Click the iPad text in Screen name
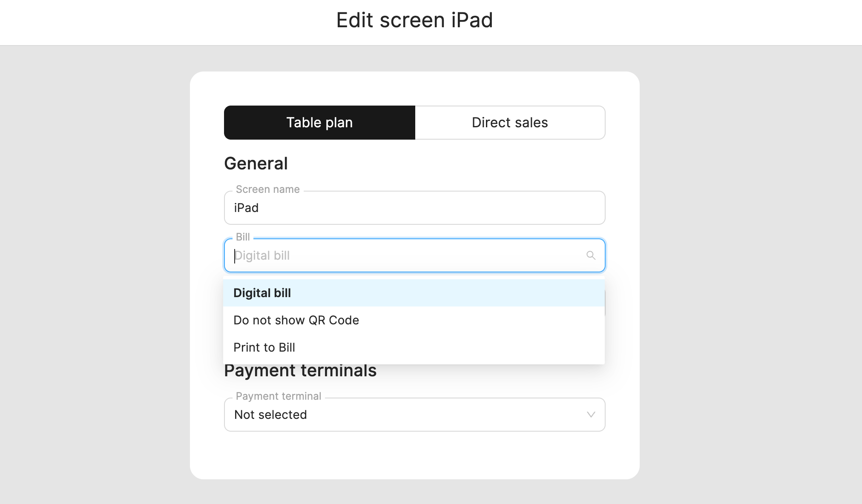This screenshot has width=862, height=504. pos(246,208)
